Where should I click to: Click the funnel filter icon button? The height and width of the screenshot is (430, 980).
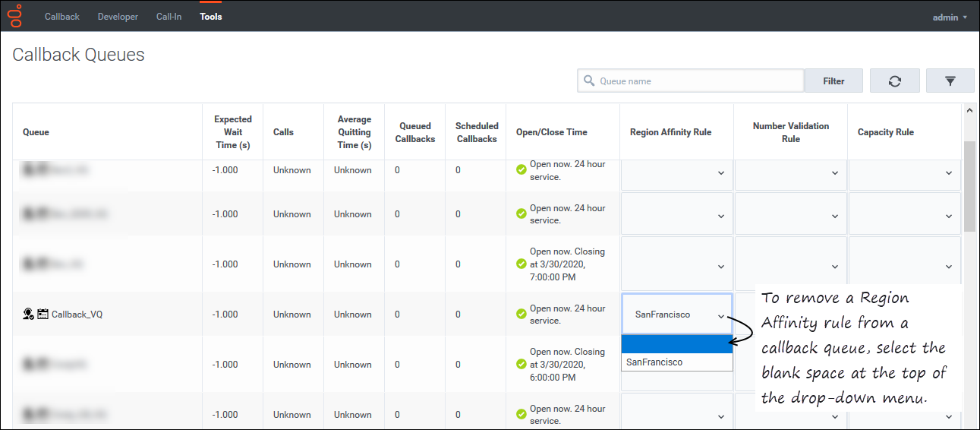[950, 81]
